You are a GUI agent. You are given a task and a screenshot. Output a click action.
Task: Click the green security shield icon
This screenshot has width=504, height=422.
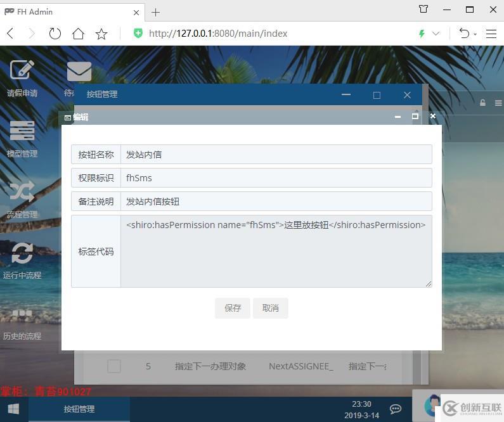coord(138,33)
